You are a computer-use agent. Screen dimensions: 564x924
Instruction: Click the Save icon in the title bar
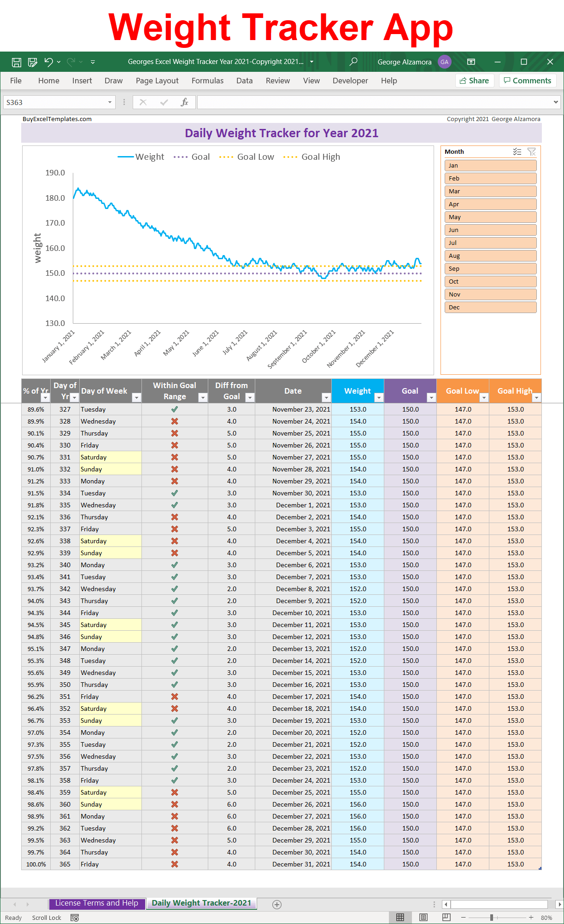click(17, 62)
